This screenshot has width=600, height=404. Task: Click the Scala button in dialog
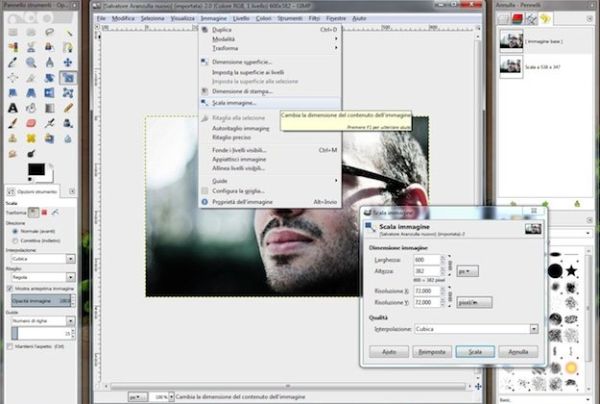(x=475, y=352)
